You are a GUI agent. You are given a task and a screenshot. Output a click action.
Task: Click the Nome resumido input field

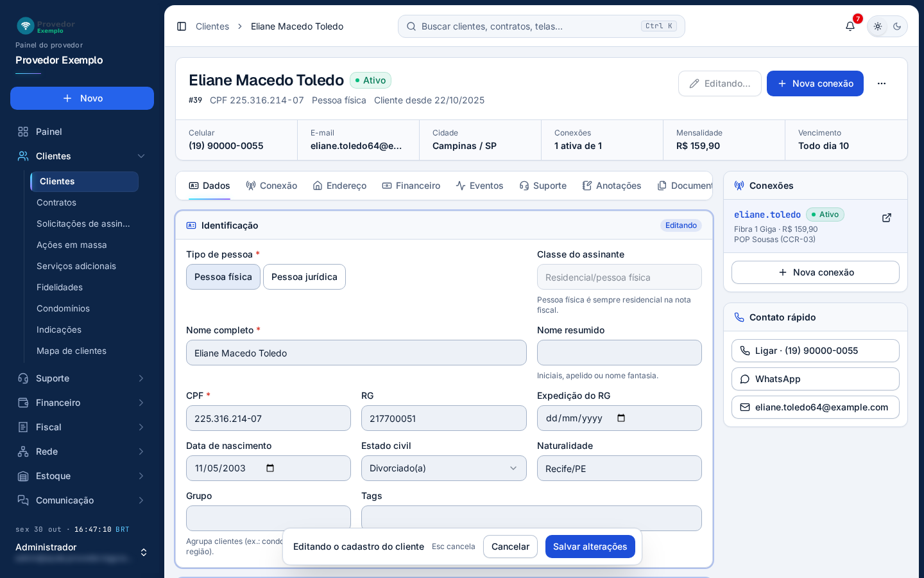point(619,353)
